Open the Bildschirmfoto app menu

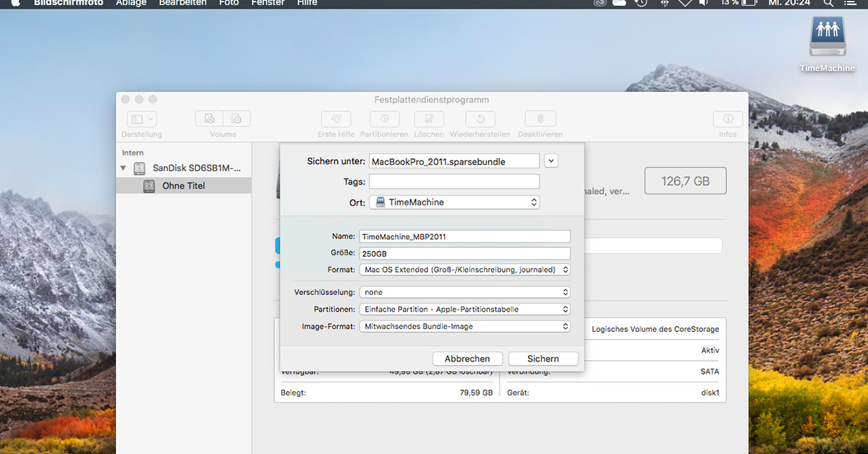pyautogui.click(x=69, y=3)
